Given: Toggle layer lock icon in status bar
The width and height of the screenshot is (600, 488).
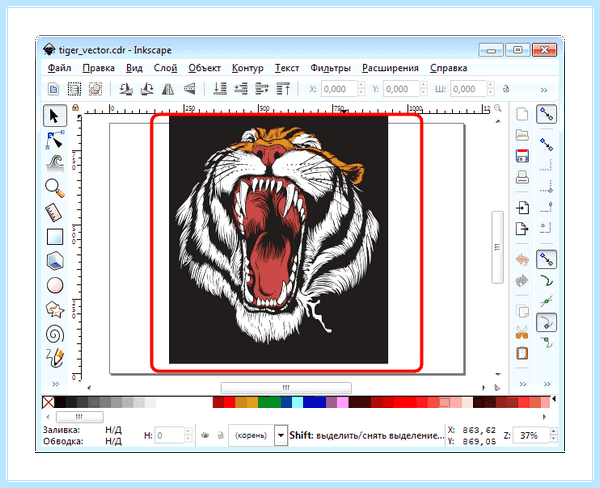Looking at the screenshot, I should pyautogui.click(x=220, y=435).
